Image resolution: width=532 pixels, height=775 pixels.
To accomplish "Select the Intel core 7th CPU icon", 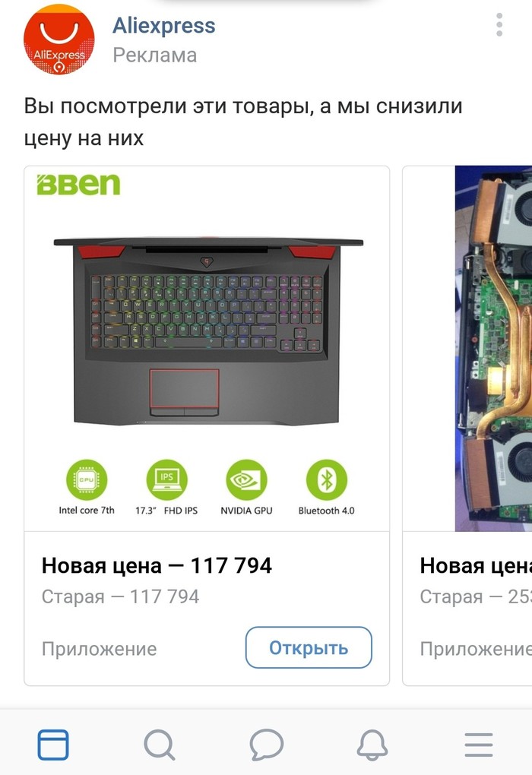I will [87, 479].
